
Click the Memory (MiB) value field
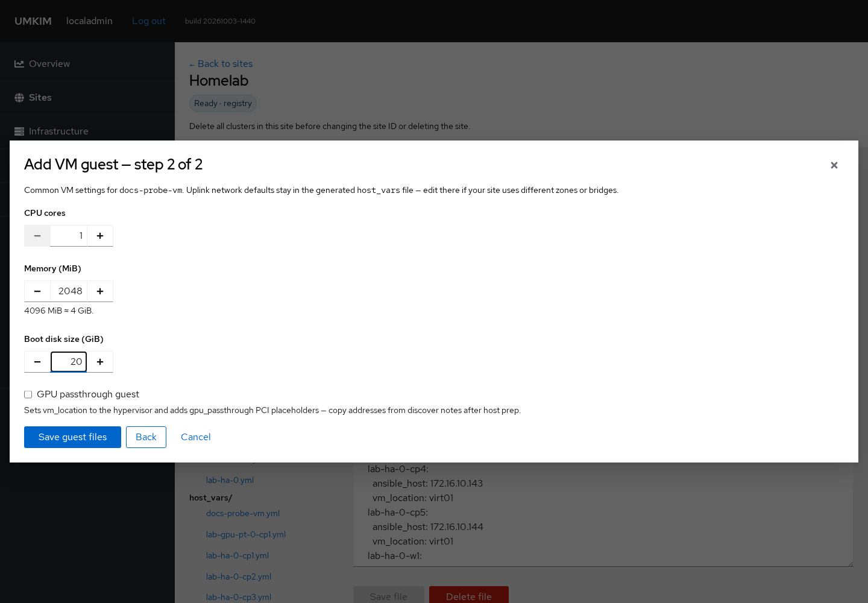click(69, 291)
